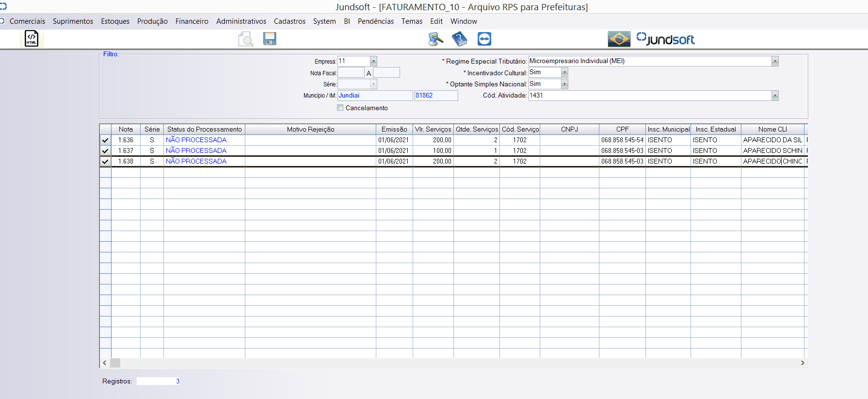Click the CPF cell 068.858.545-54
The height and width of the screenshot is (399, 868).
coord(622,140)
